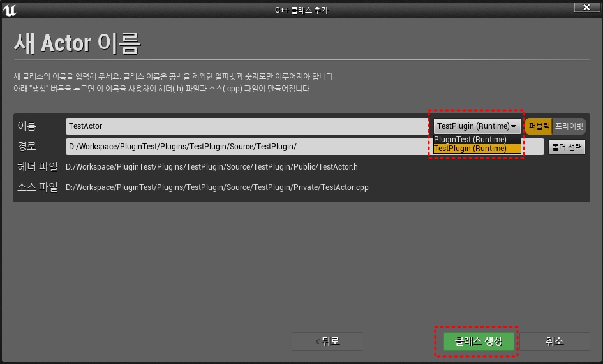The width and height of the screenshot is (603, 364).
Task: Click the Unreal Engine logo icon
Action: pyautogui.click(x=9, y=10)
